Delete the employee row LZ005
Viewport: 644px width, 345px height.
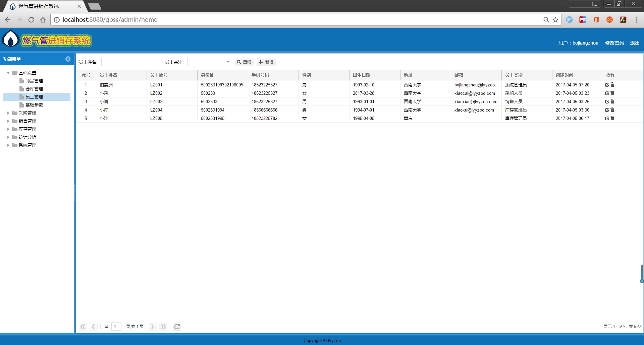612,118
